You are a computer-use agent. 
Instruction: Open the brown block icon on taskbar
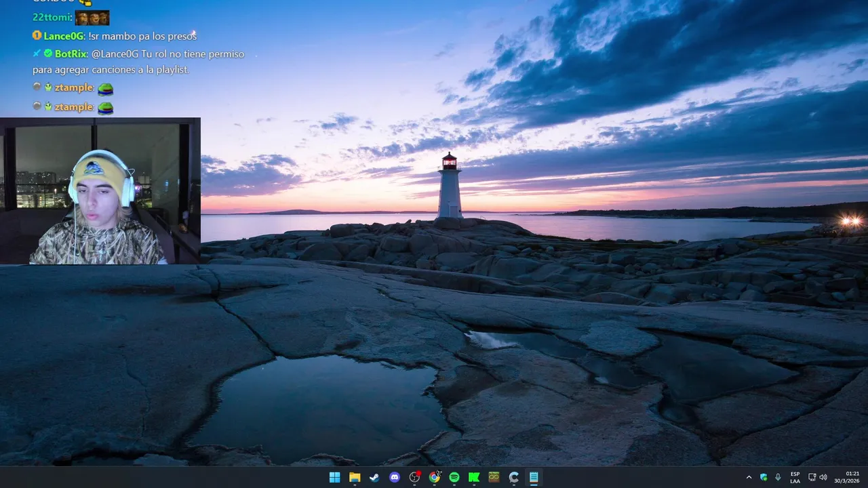[x=494, y=477]
